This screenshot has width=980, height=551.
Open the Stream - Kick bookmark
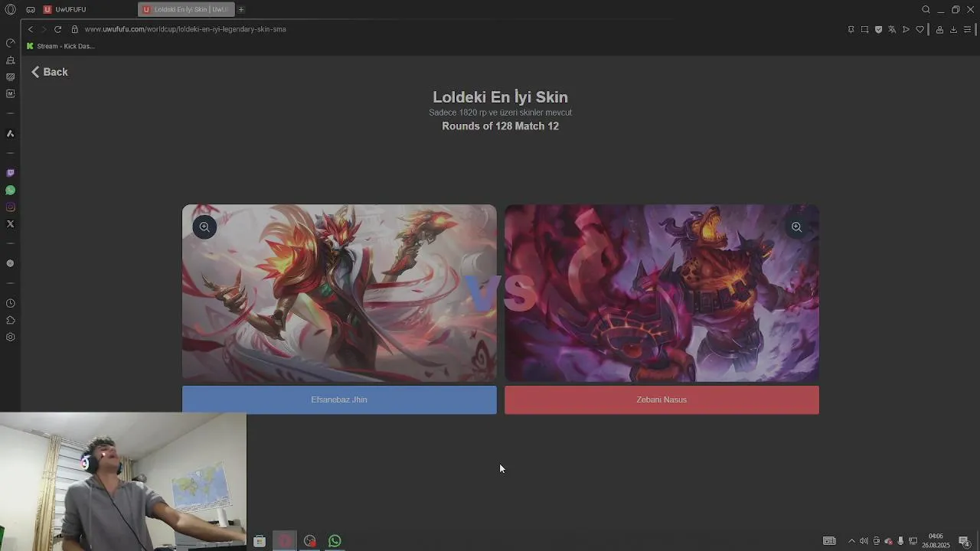60,46
